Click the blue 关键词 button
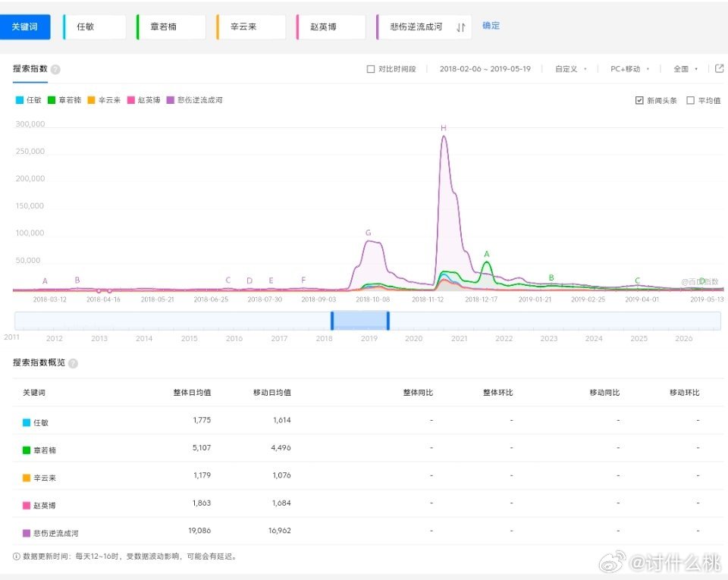Image resolution: width=728 pixels, height=580 pixels. coord(25,27)
